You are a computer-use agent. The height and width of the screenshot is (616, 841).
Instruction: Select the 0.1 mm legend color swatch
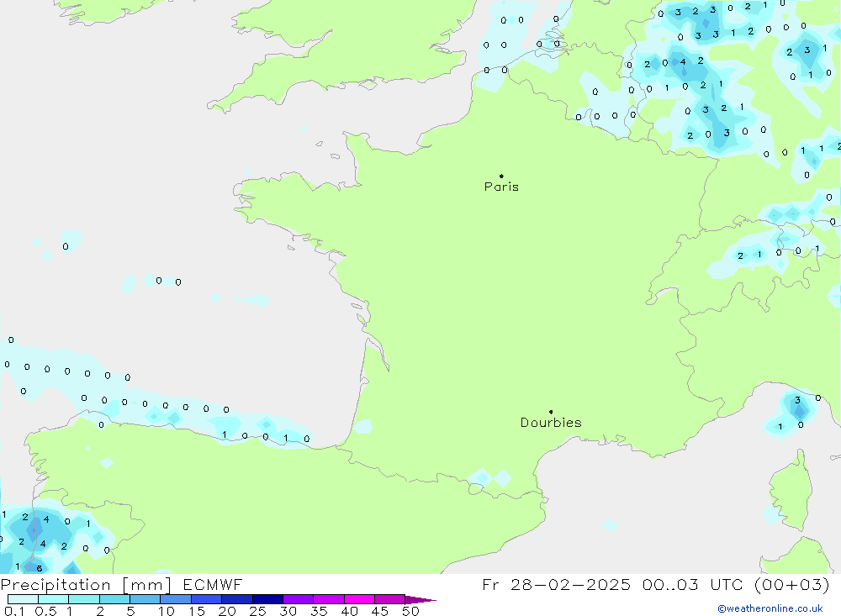coord(23,599)
